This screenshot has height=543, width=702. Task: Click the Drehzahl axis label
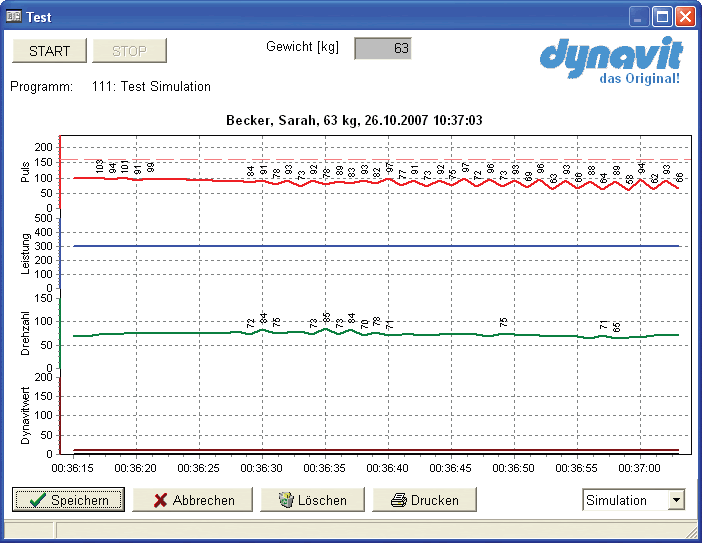coord(25,333)
